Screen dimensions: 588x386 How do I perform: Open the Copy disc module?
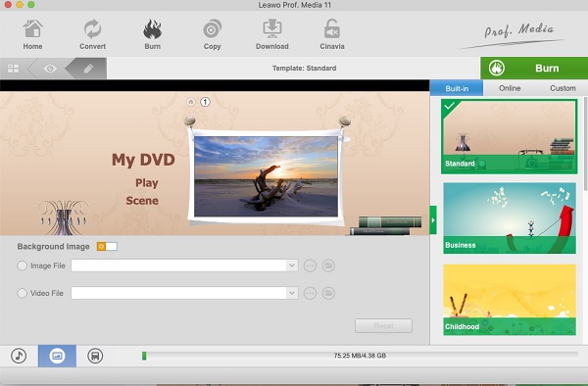tap(213, 34)
